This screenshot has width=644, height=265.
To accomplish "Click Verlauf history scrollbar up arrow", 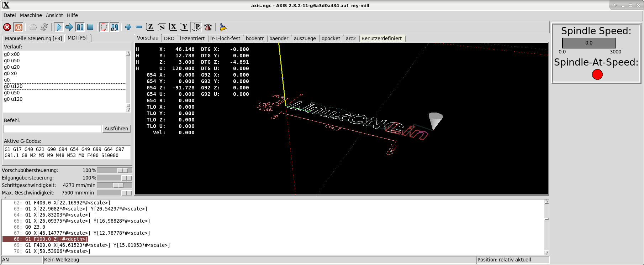I will click(128, 53).
